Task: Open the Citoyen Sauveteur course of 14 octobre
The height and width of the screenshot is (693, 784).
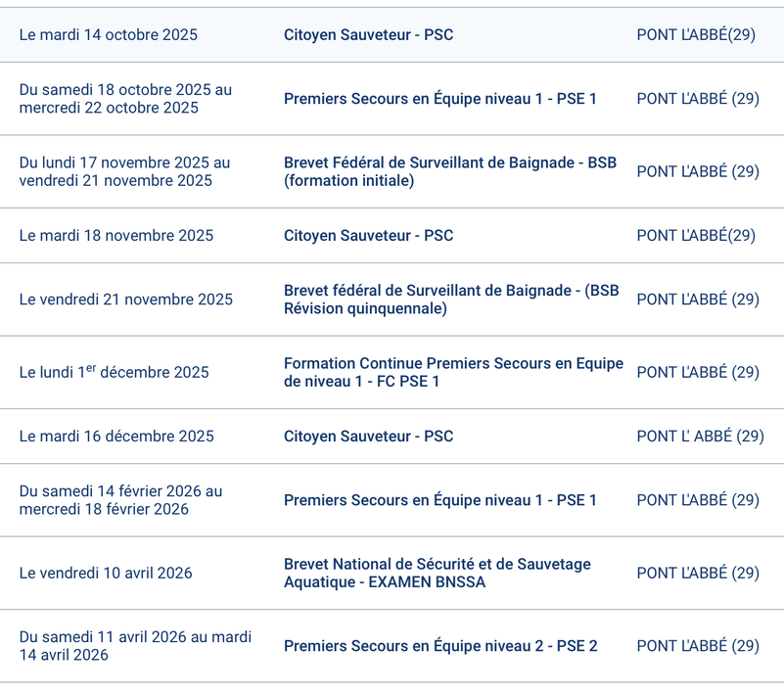Action: tap(368, 35)
